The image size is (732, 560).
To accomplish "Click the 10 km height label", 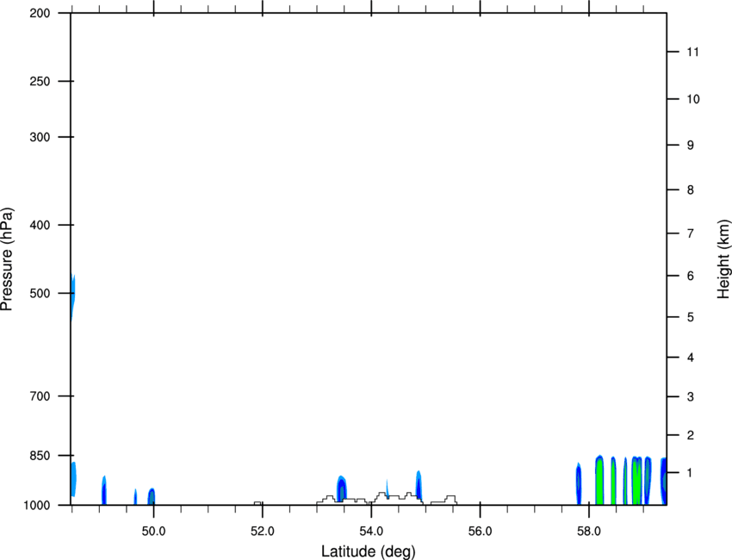I will [x=693, y=99].
